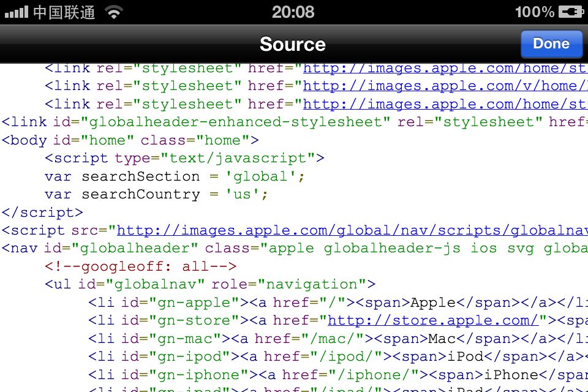Tap the gn-ipod list item line
This screenshot has width=588, height=392.
[x=338, y=356]
